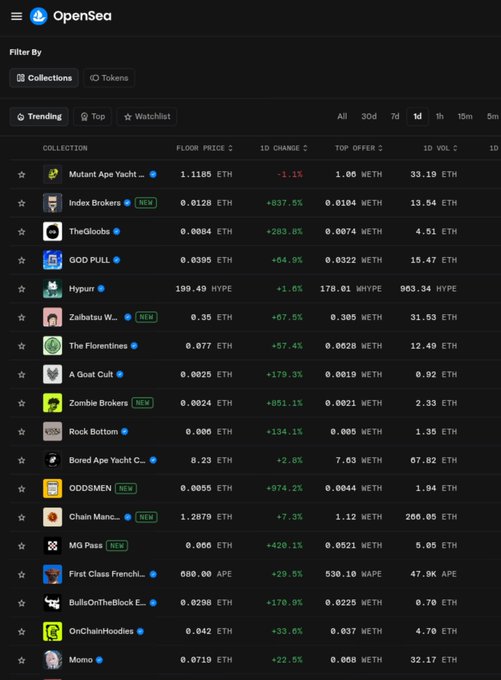The image size is (501, 680).
Task: Open TheGloobs collection avatar
Action: click(52, 232)
